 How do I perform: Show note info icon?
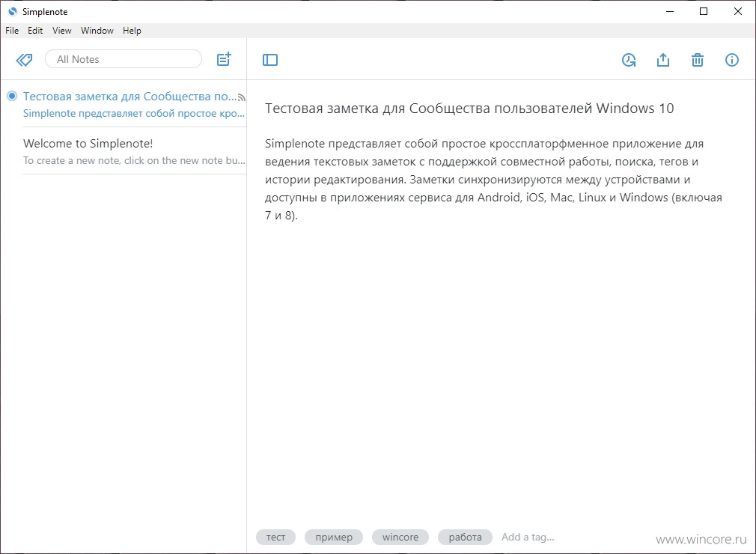click(731, 60)
